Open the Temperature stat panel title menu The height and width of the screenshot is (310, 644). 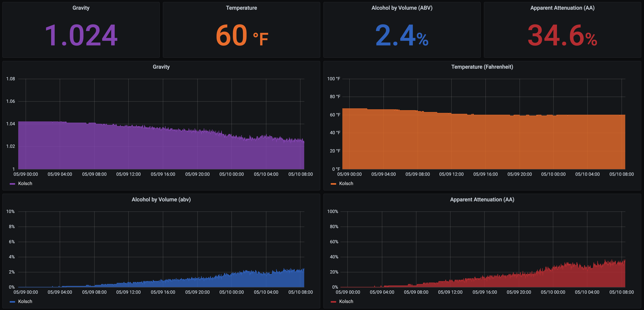241,8
